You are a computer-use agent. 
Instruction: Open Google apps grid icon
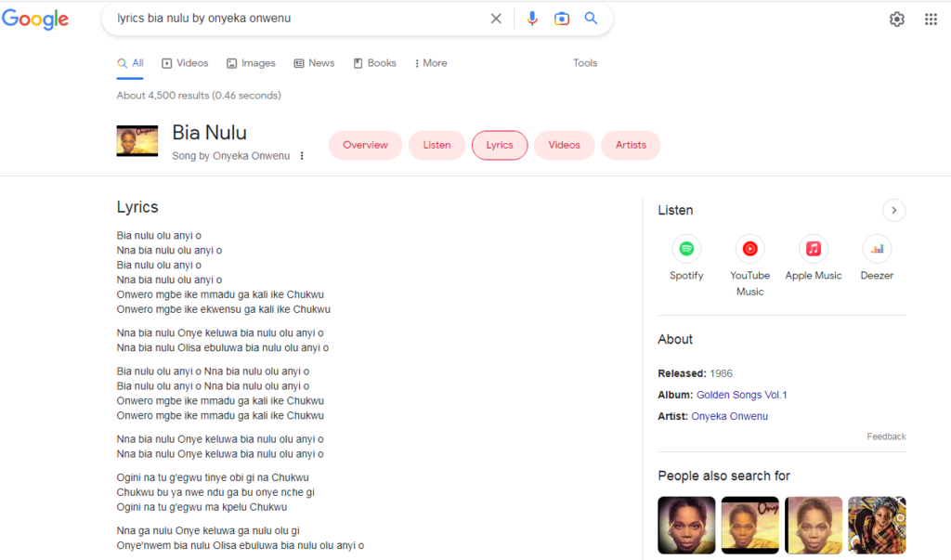click(x=931, y=20)
